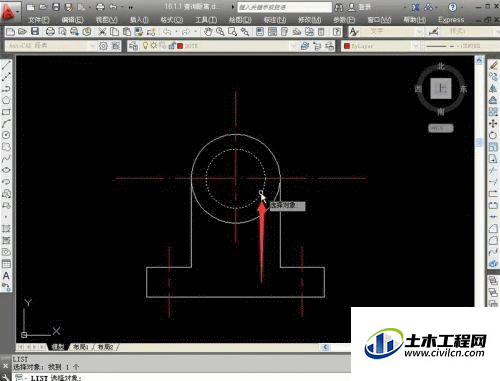Viewport: 500px width, 381px height.
Task: Select the Line draw tool
Action: click(x=6, y=65)
